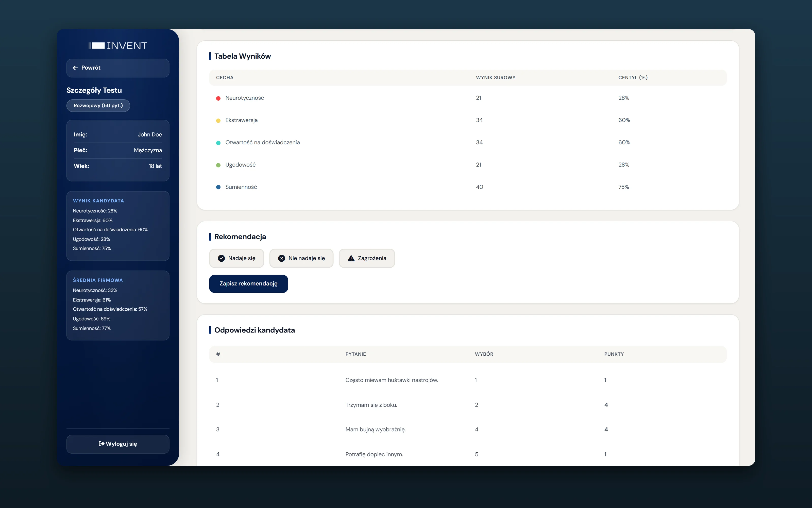Image resolution: width=812 pixels, height=508 pixels.
Task: Click the 75% centile value for Sumienność
Action: (623, 187)
